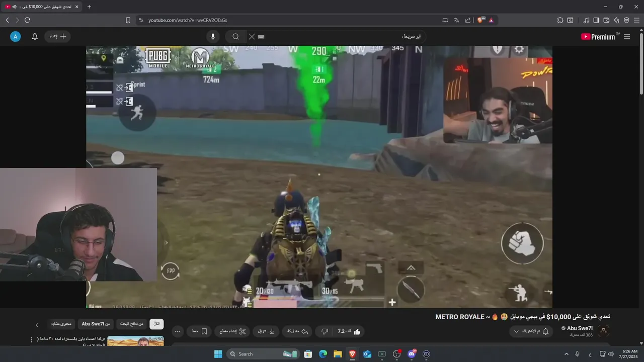
Task: Like the video thumbs up 7.2K
Action: pyautogui.click(x=349, y=331)
